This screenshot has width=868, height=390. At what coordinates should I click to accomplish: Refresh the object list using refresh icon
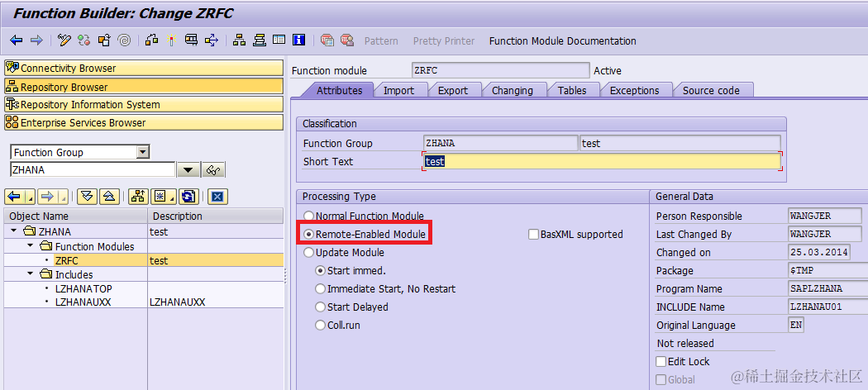(189, 197)
